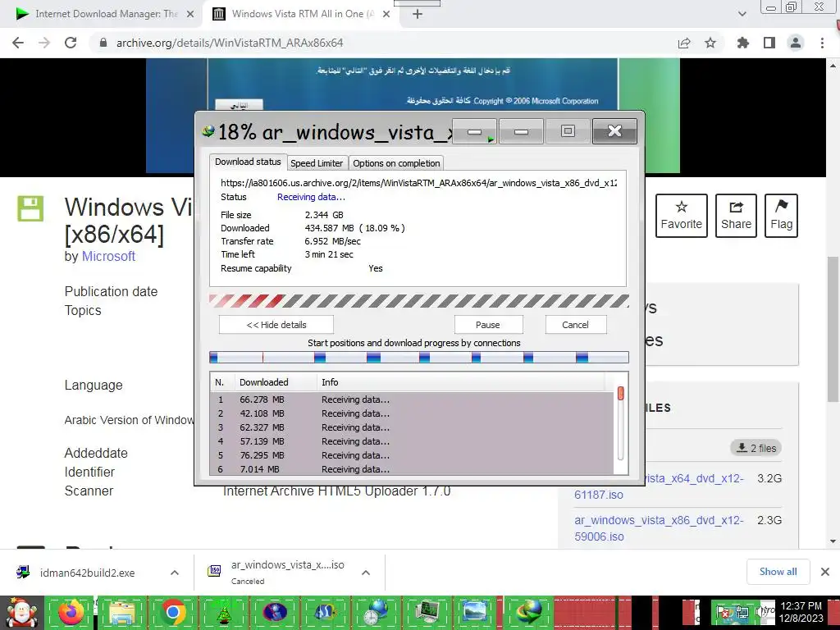Click the Santa Start button
The image size is (840, 630).
21,612
